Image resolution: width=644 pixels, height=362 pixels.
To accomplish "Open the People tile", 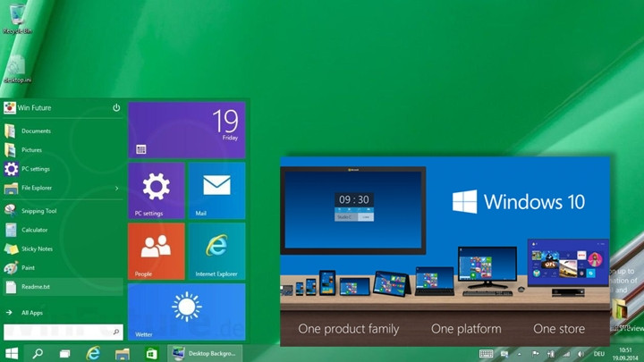I will click(x=156, y=251).
